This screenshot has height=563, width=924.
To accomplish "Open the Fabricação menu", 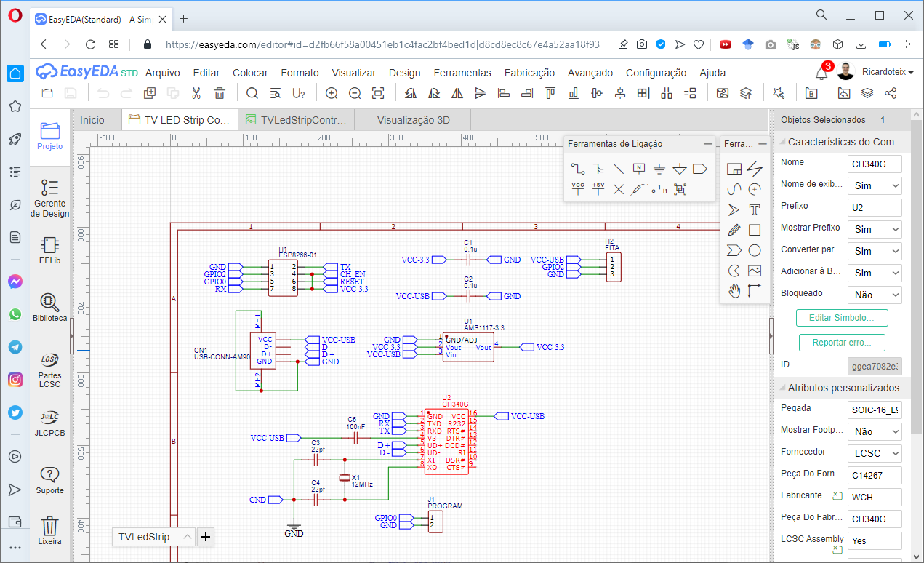I will tap(529, 73).
